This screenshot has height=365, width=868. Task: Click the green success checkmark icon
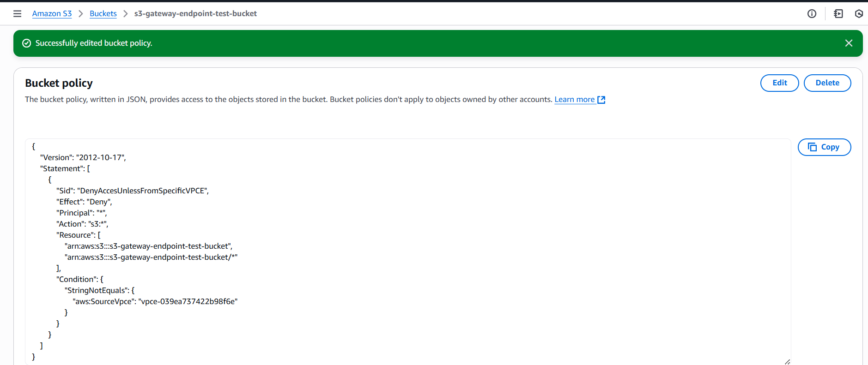pos(27,43)
